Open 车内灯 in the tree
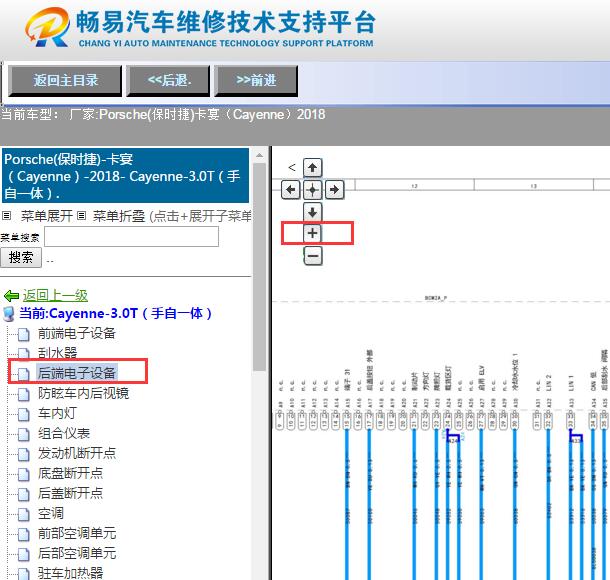The image size is (610, 580). pos(57,413)
